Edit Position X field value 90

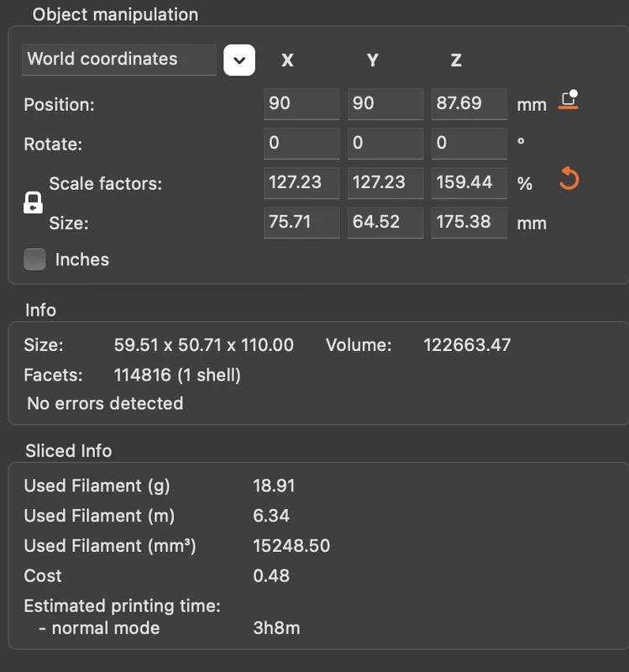point(301,104)
